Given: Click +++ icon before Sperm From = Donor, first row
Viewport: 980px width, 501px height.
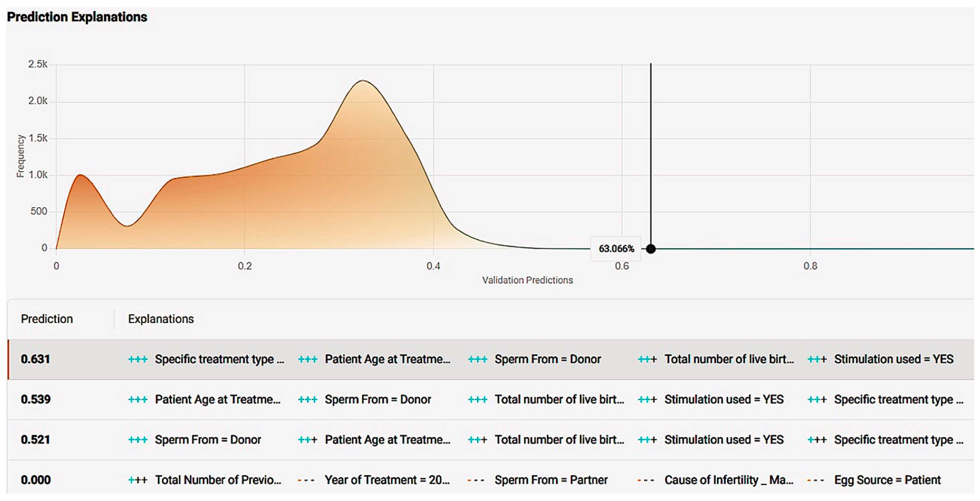Looking at the screenshot, I should 477,359.
